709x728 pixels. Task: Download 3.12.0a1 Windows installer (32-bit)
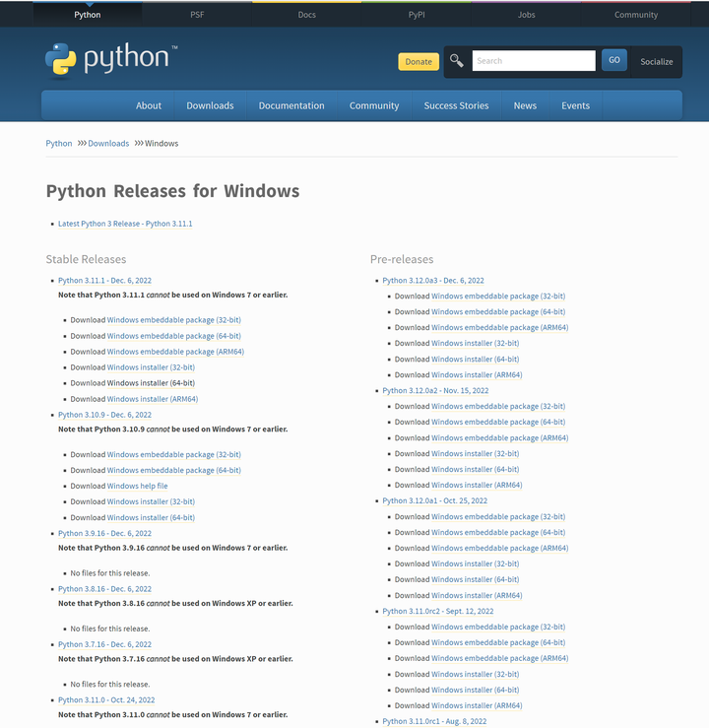476,563
